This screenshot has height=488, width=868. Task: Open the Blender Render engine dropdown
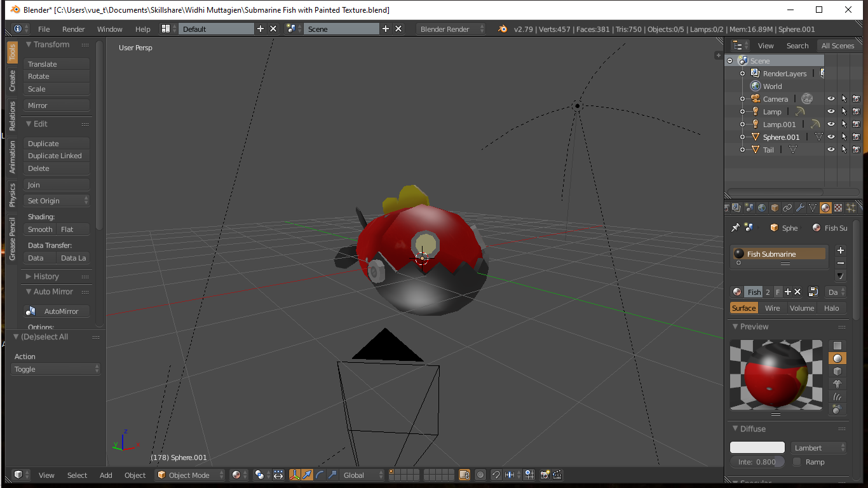[451, 29]
